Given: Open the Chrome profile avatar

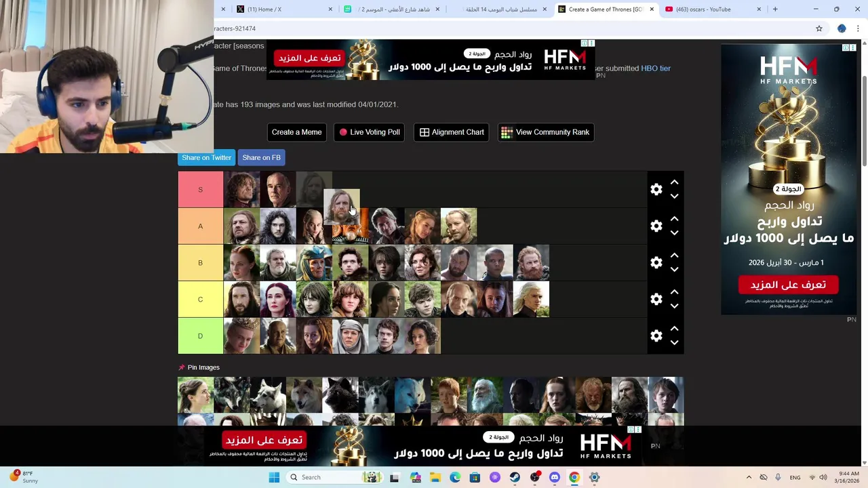Looking at the screenshot, I should 842,28.
